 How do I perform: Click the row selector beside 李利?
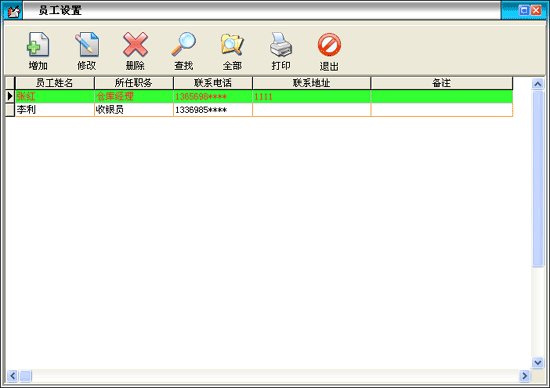[x=10, y=110]
